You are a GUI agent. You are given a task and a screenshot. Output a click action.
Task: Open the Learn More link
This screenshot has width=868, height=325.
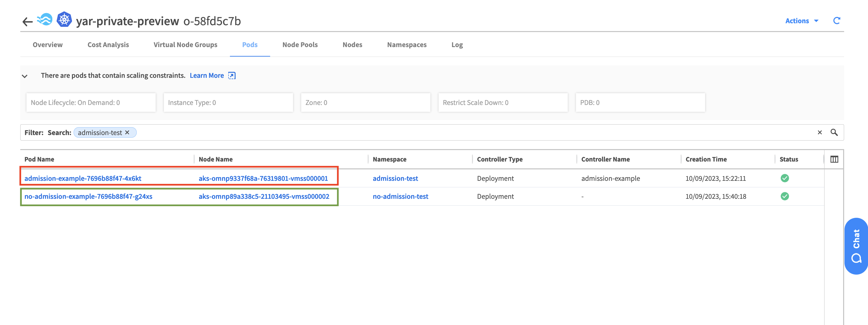[x=207, y=76]
